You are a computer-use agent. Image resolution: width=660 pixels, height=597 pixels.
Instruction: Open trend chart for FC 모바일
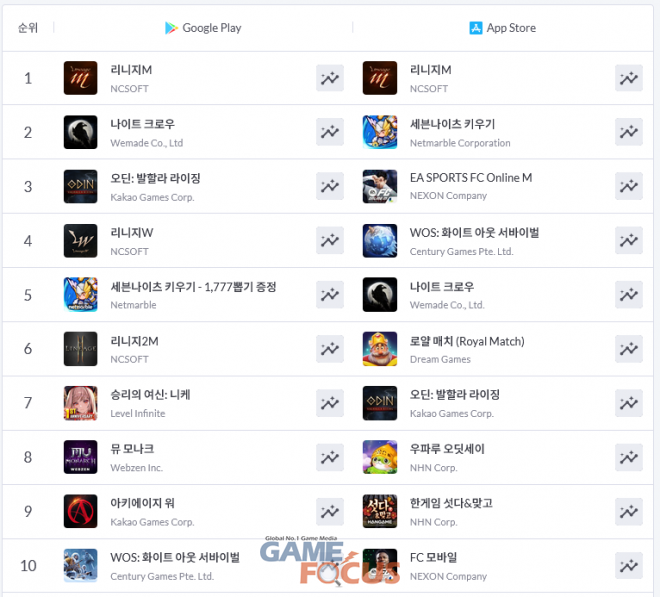[628, 565]
